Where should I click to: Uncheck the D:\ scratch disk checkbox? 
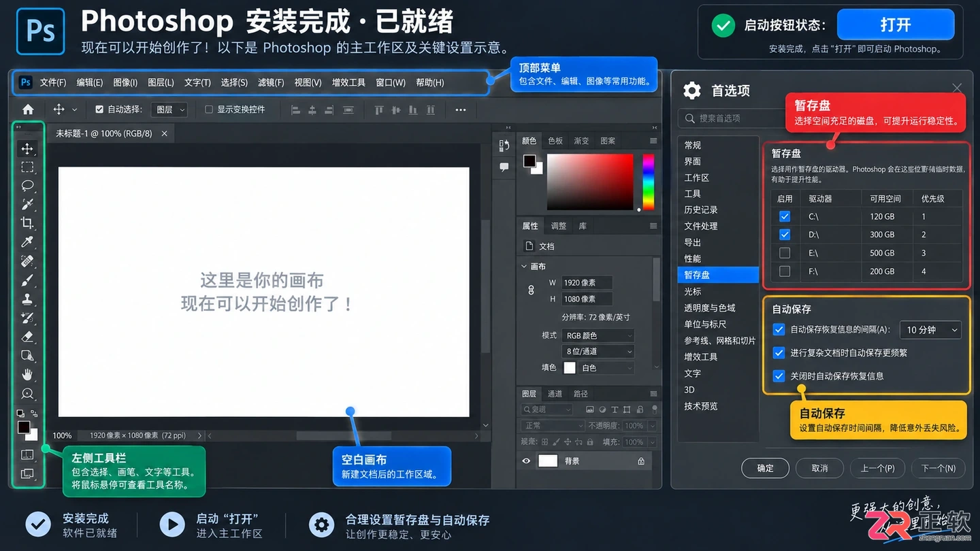coord(785,235)
